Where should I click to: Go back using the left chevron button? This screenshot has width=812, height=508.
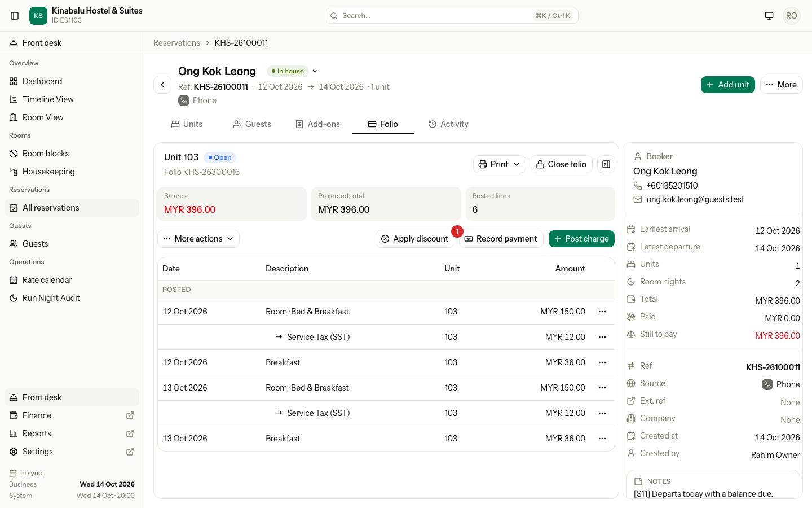(x=162, y=85)
